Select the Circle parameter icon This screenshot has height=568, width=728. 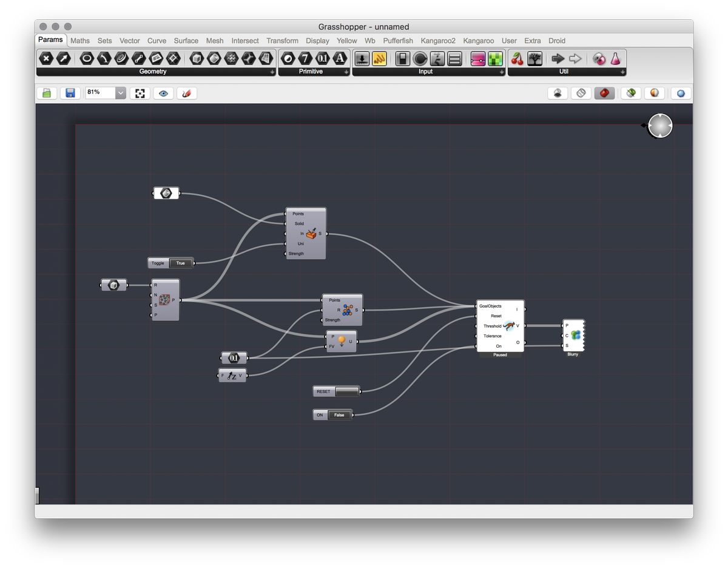(x=87, y=58)
